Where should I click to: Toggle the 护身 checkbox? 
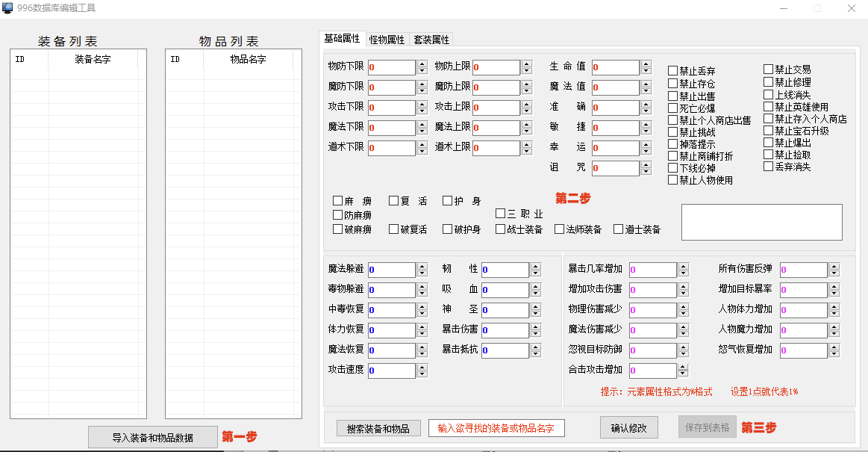(447, 200)
